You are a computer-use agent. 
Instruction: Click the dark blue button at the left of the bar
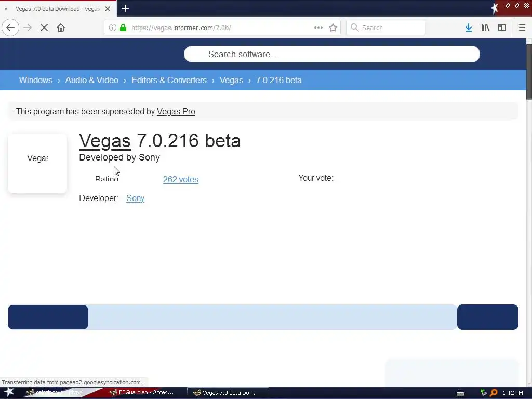[x=48, y=317]
